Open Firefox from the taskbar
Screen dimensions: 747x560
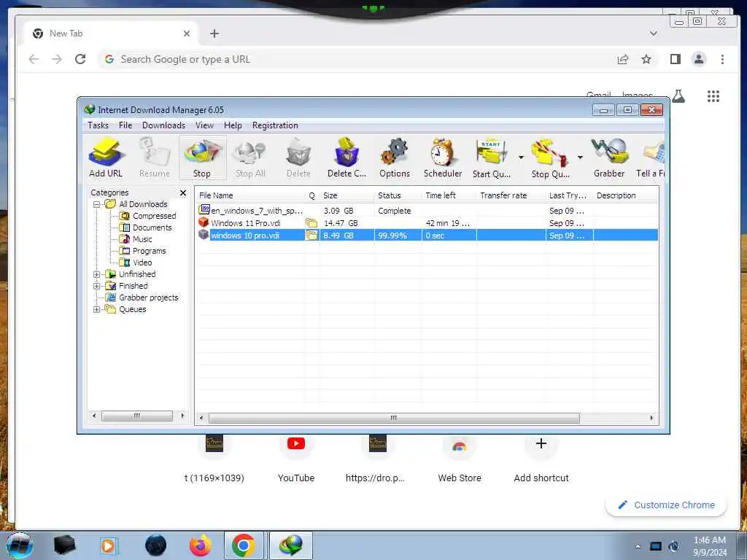(x=200, y=545)
